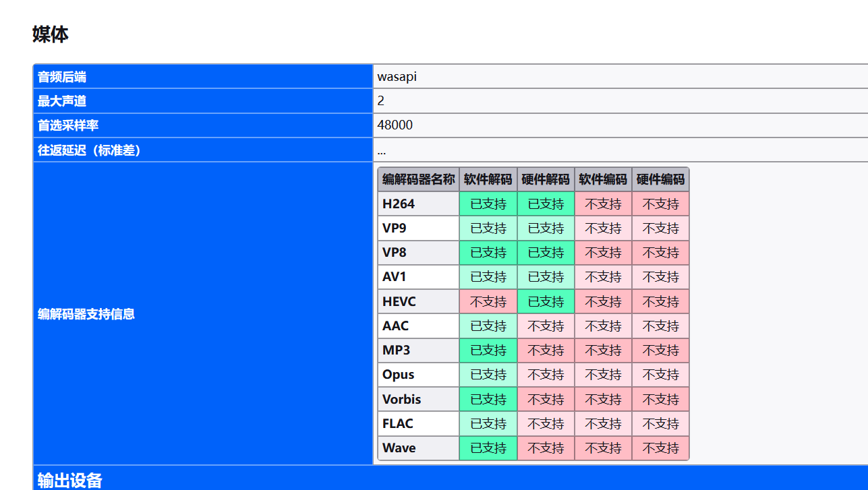Viewport: 868px width, 490px height.
Task: Select the HEVC codec name cell
Action: point(419,301)
